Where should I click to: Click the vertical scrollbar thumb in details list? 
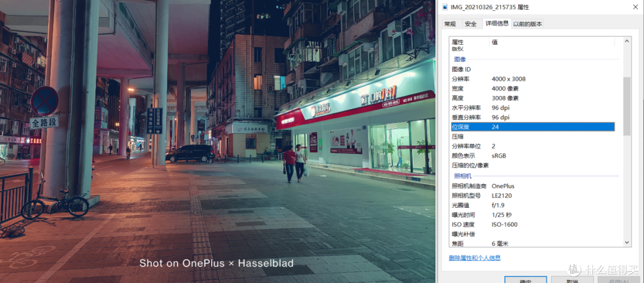pos(627,106)
